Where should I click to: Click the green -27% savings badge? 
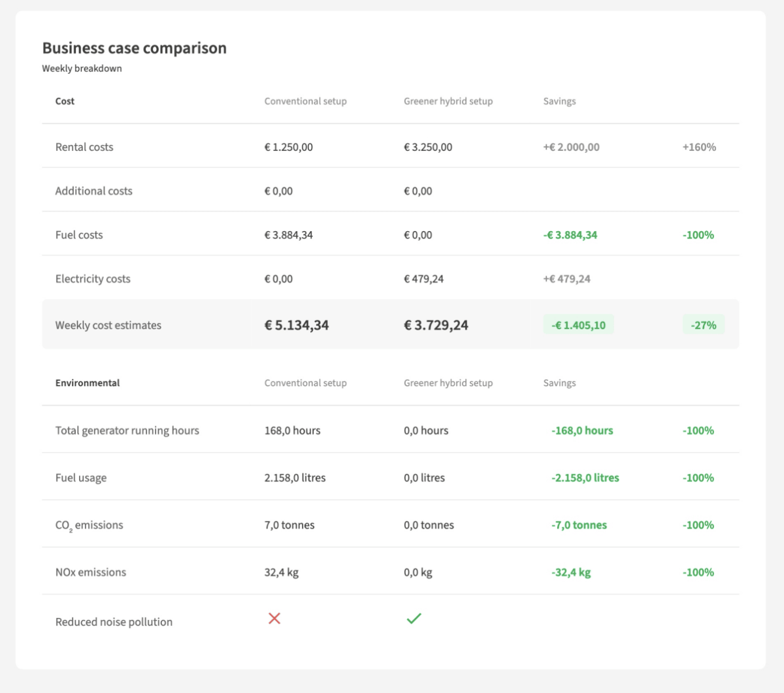coord(703,325)
